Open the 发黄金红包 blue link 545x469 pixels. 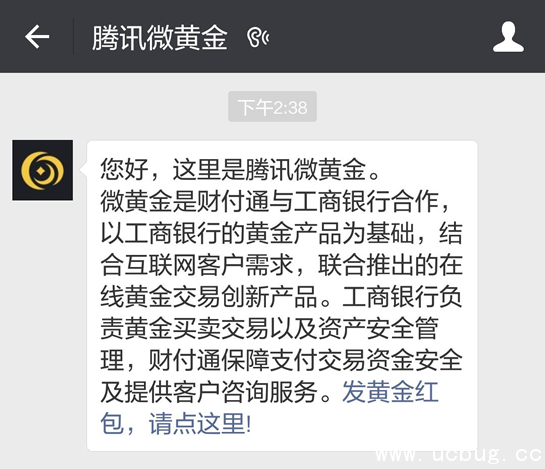point(390,392)
